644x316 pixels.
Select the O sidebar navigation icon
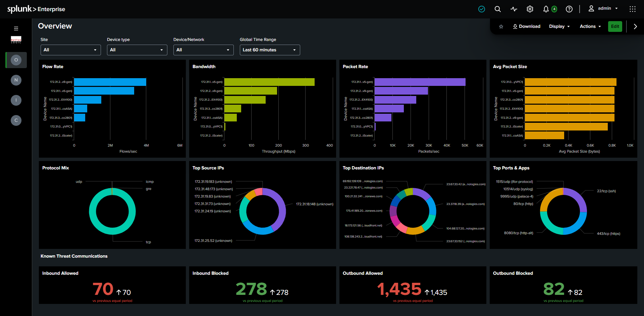(16, 60)
